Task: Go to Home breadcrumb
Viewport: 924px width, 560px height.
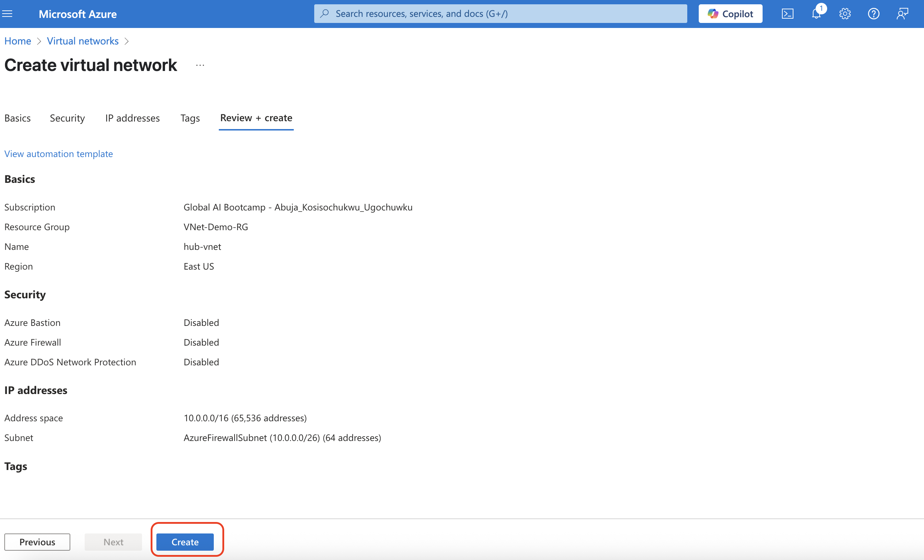Action: [18, 41]
